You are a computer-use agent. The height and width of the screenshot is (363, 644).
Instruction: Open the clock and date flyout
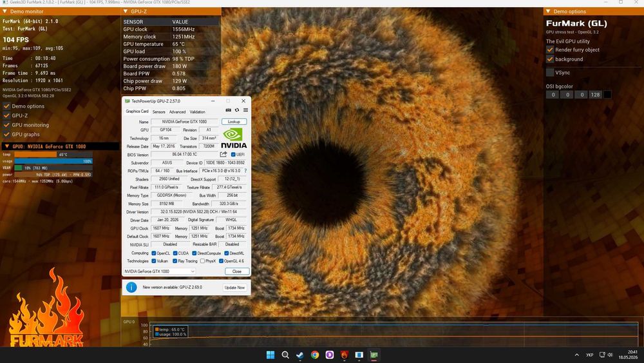pos(629,355)
